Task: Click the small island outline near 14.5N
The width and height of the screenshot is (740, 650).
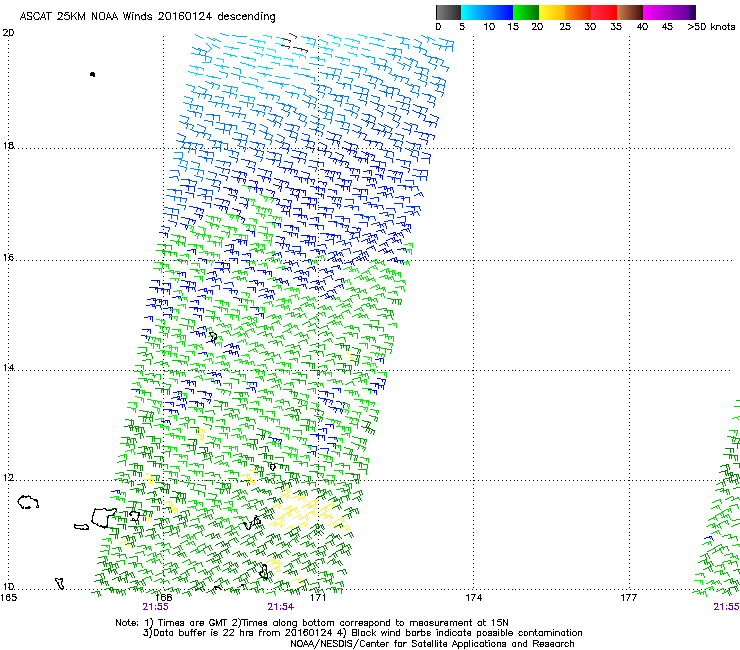Action: click(213, 337)
